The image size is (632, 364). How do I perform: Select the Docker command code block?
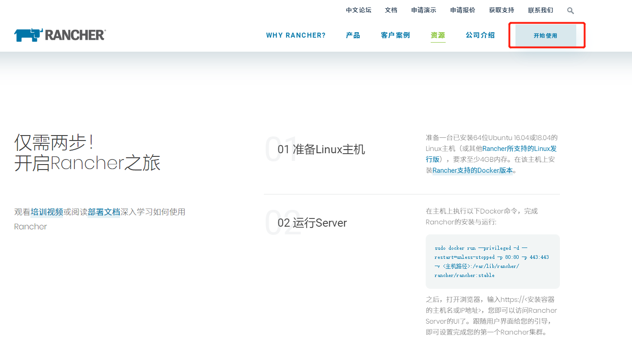(x=492, y=261)
